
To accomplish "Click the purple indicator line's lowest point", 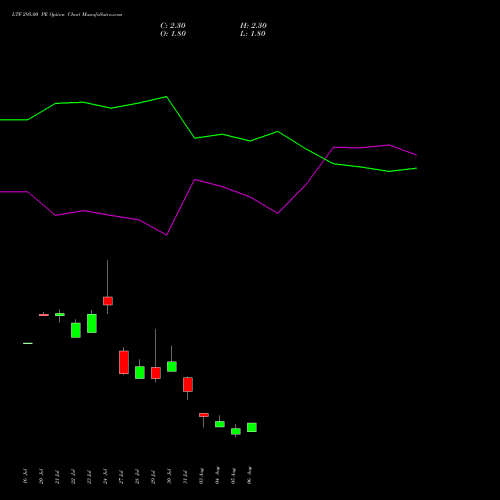I will click(166, 235).
